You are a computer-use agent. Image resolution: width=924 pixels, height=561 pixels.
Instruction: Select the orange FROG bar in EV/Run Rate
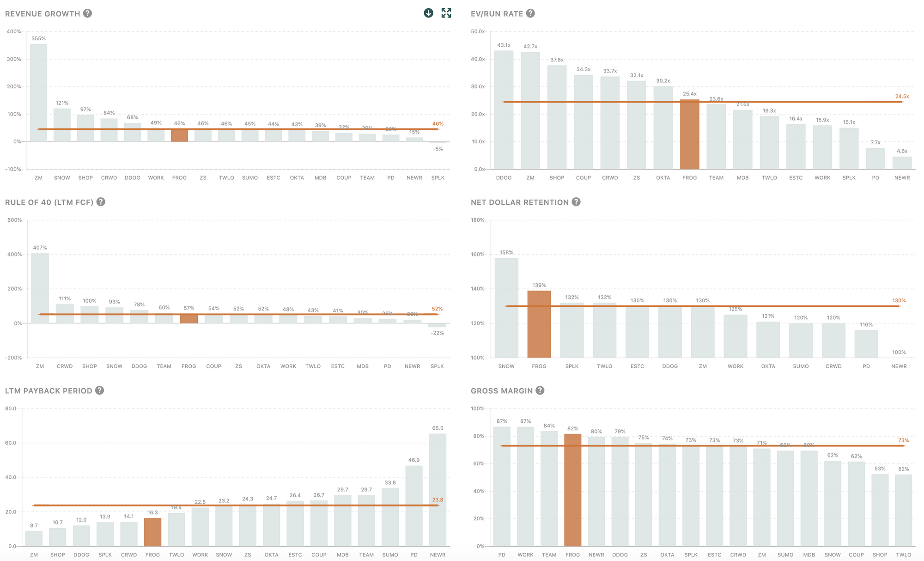[x=689, y=134]
